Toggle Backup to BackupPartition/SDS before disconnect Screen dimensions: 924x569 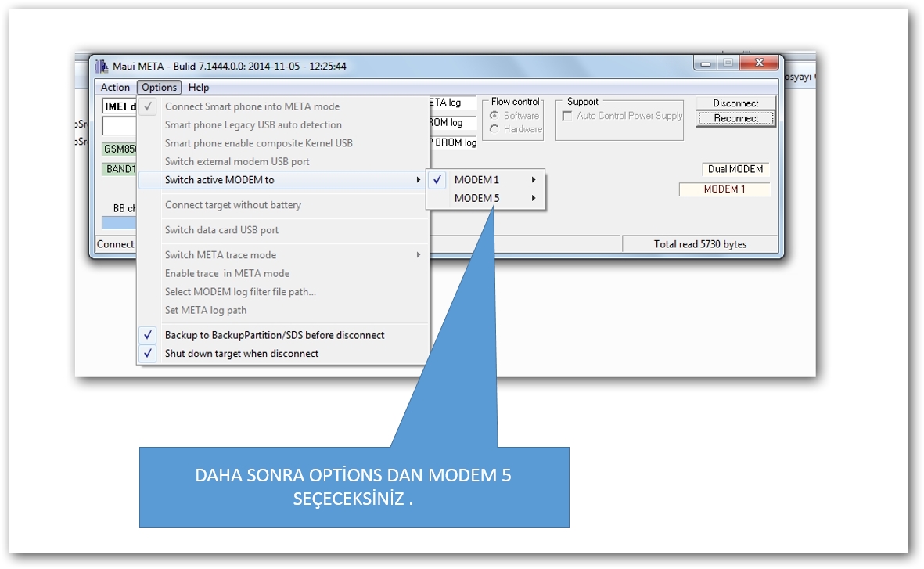pyautogui.click(x=274, y=335)
